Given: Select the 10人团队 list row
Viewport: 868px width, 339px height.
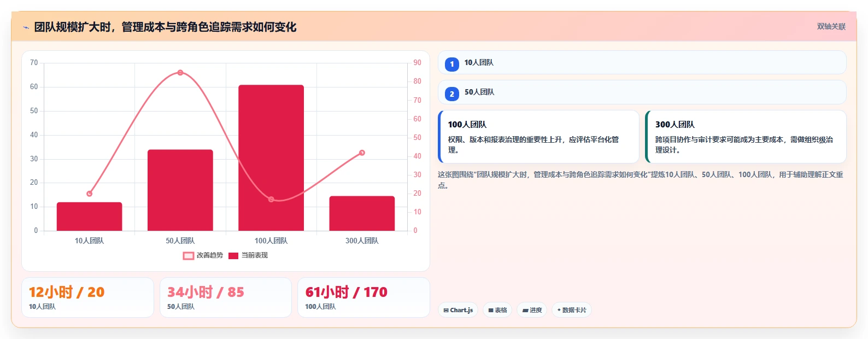Looking at the screenshot, I should click(642, 62).
